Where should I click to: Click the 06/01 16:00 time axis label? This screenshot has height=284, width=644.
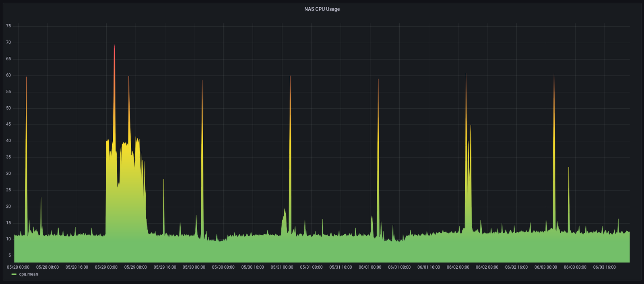pyautogui.click(x=429, y=267)
